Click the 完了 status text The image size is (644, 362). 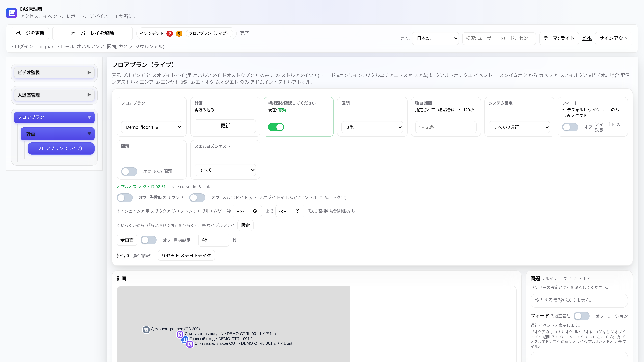(x=244, y=33)
